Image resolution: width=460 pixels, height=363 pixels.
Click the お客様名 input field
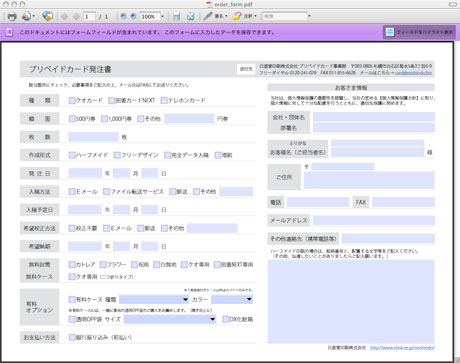click(x=377, y=152)
